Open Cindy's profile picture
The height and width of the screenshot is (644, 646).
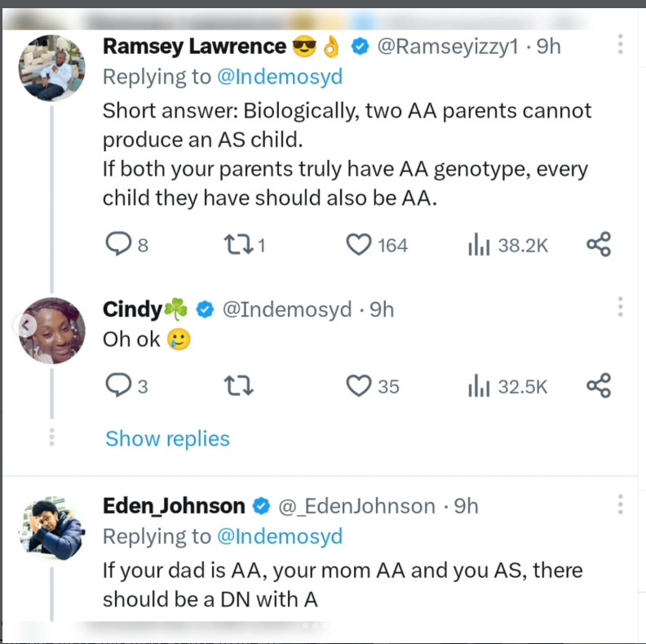[x=51, y=329]
